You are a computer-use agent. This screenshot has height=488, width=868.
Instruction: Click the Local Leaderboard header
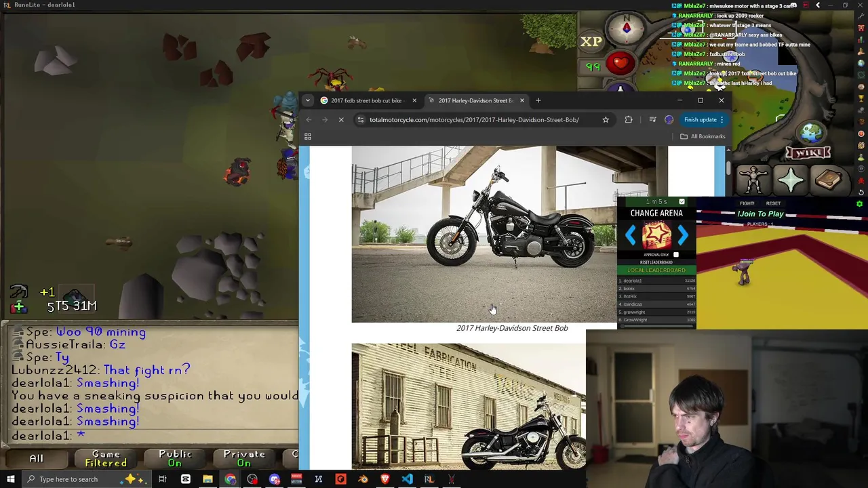click(656, 270)
